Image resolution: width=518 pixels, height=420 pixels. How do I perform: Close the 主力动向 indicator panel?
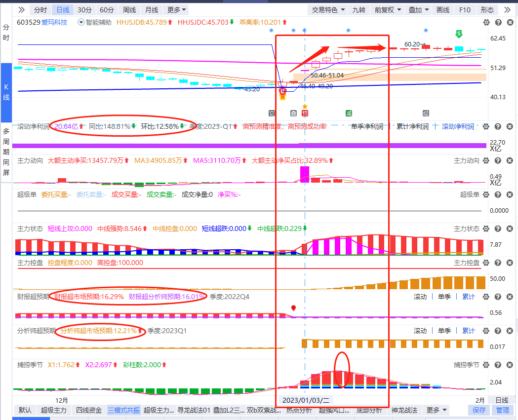coord(510,160)
